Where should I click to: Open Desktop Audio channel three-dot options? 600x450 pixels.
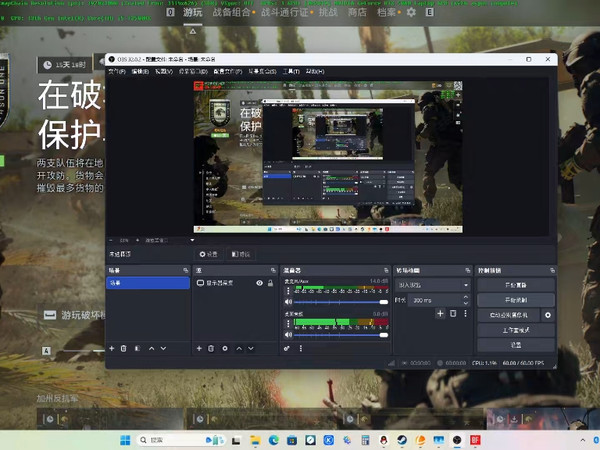pos(288,324)
